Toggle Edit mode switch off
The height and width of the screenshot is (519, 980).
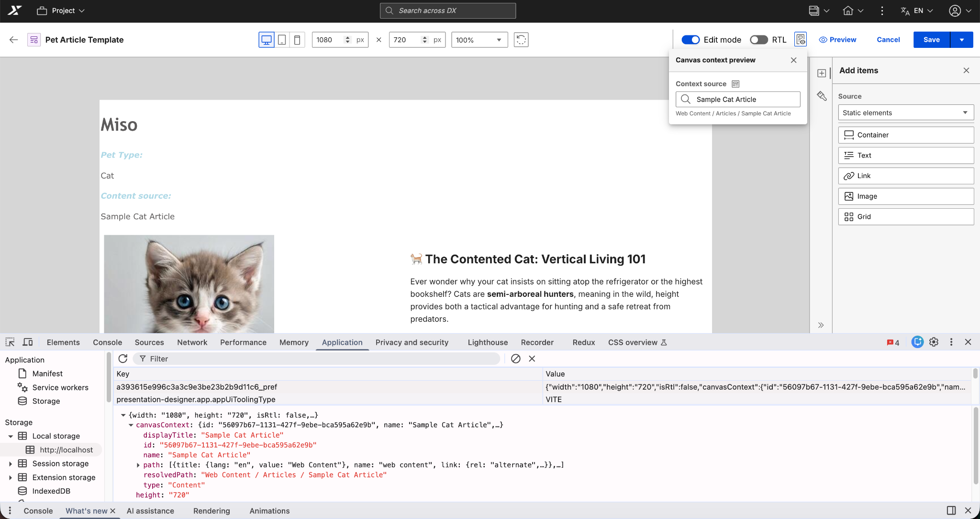coord(690,40)
